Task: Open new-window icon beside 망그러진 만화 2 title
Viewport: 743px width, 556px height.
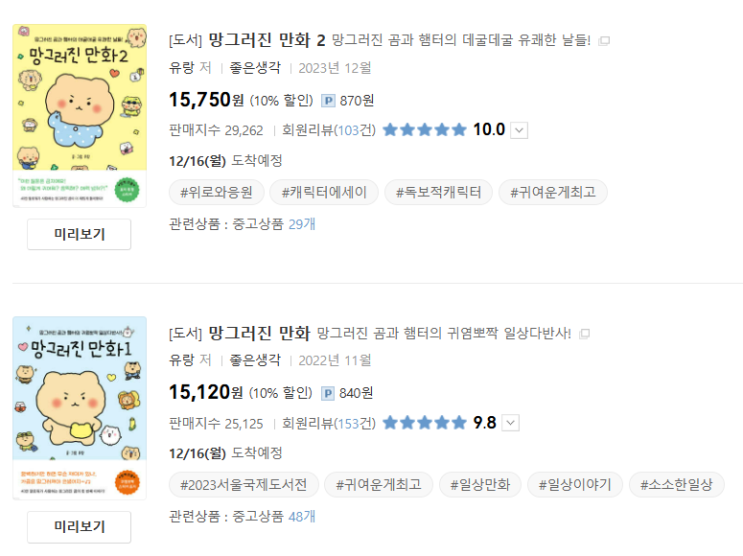Action: (604, 41)
